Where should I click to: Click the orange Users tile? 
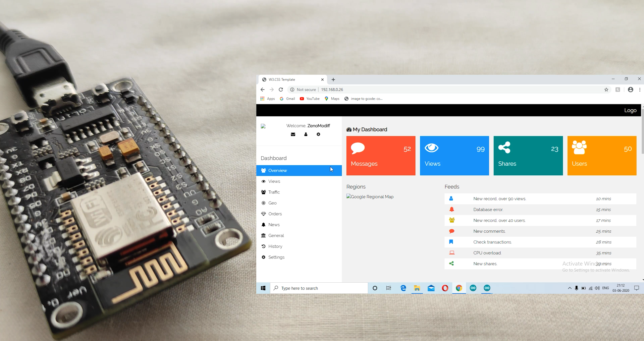(602, 156)
